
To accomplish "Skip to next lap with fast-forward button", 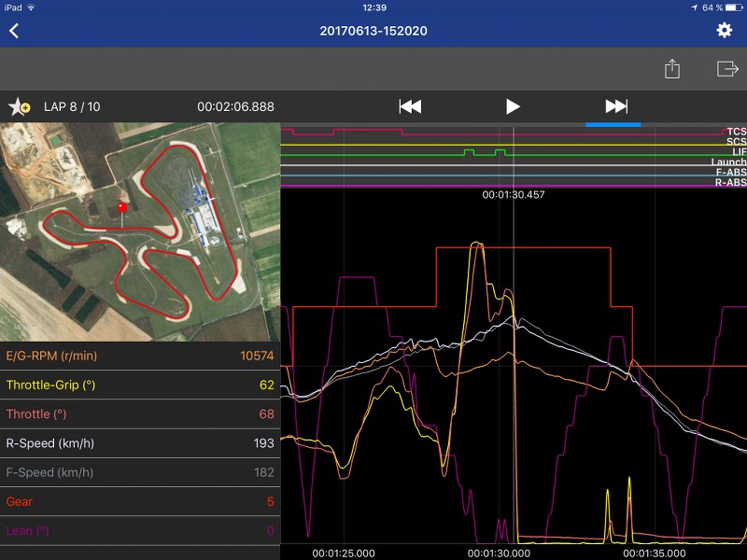I will (616, 106).
